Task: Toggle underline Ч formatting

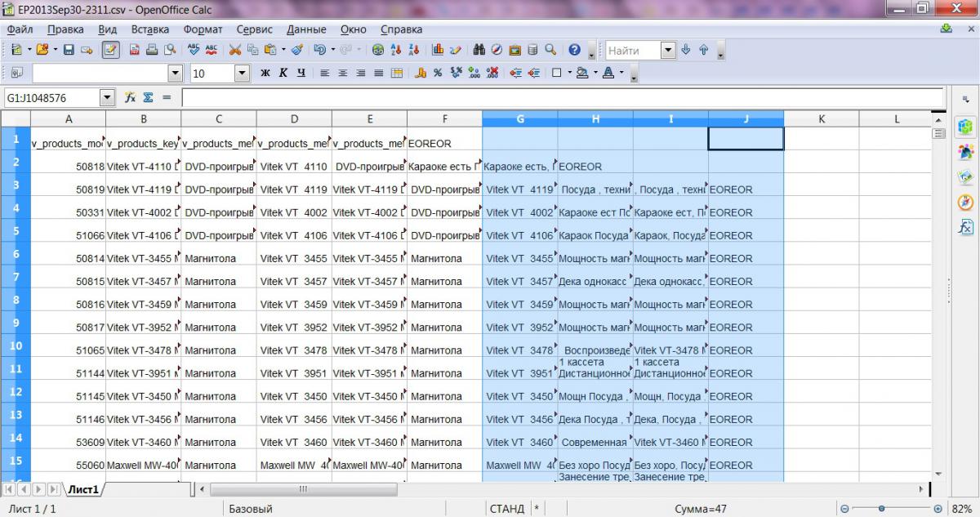Action: [301, 73]
